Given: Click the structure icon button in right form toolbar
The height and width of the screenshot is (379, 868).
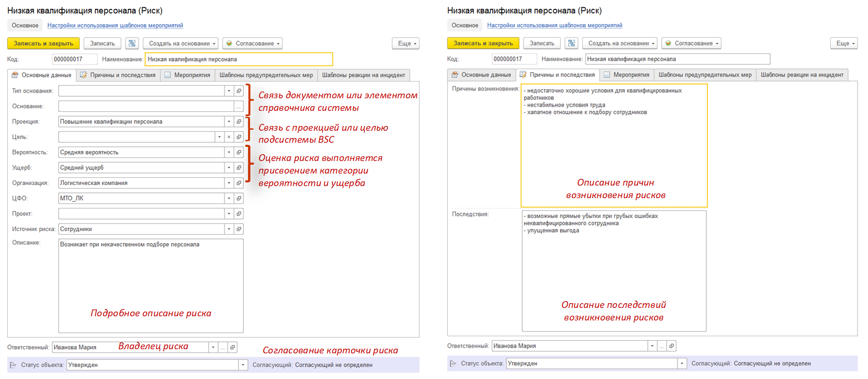Looking at the screenshot, I should (571, 43).
